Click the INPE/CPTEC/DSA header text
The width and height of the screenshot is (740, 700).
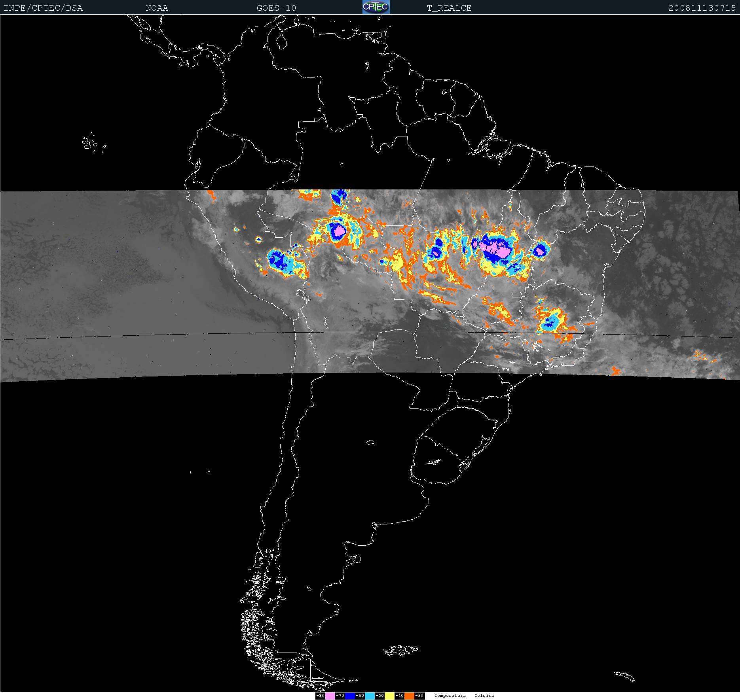tap(43, 8)
